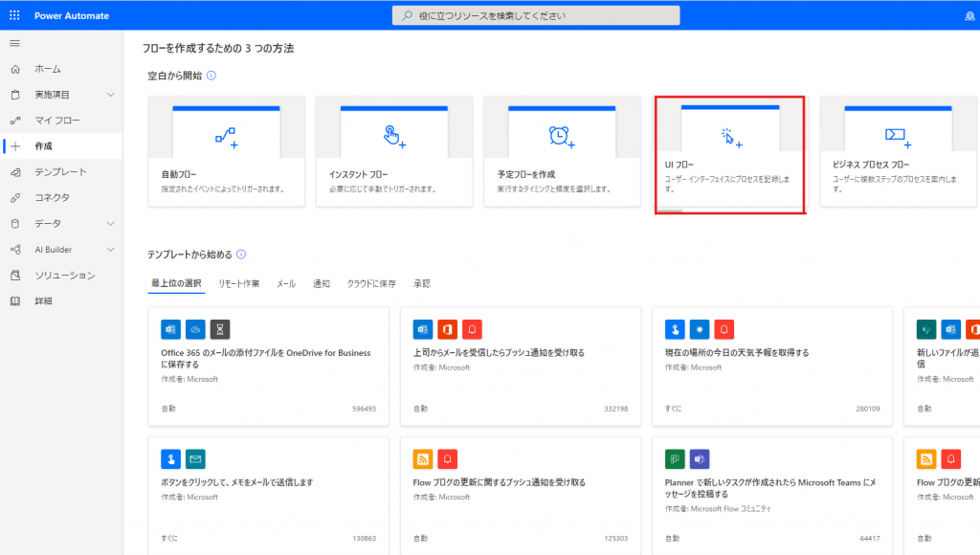Click the 596493 usage count
Image resolution: width=980 pixels, height=555 pixels.
pos(364,409)
